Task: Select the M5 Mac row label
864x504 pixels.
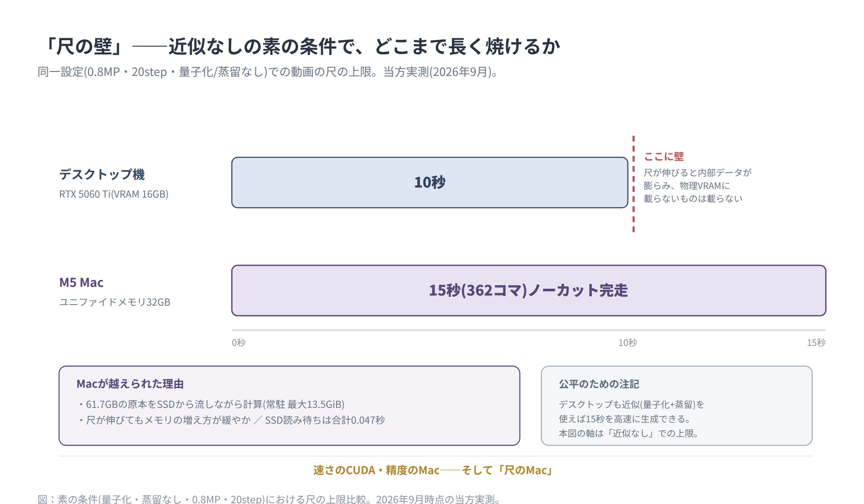Action: pos(81,283)
